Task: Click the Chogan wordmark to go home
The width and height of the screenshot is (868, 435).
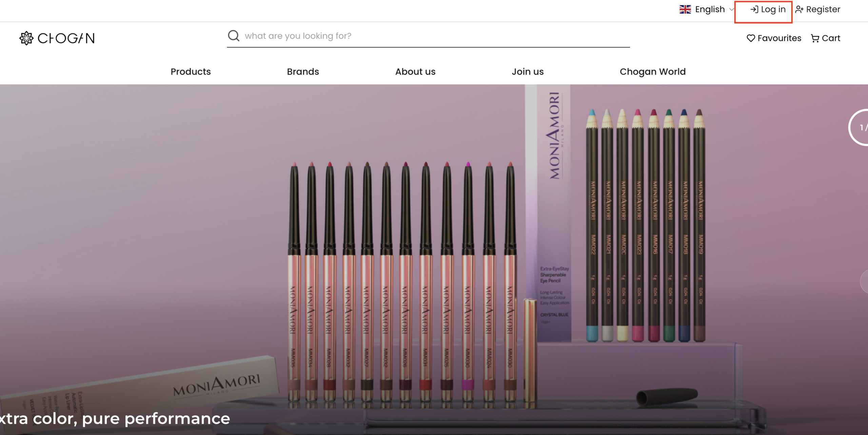Action: click(x=66, y=38)
